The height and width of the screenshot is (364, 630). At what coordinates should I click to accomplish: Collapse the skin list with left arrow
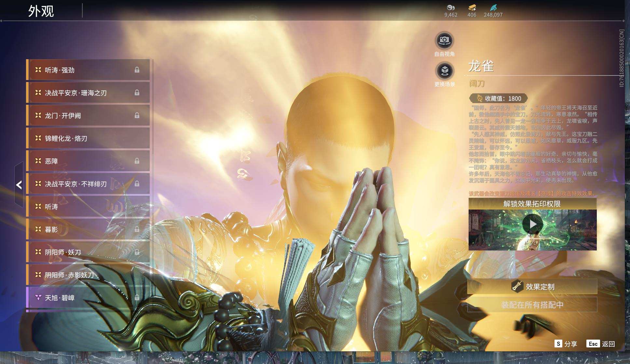click(19, 185)
